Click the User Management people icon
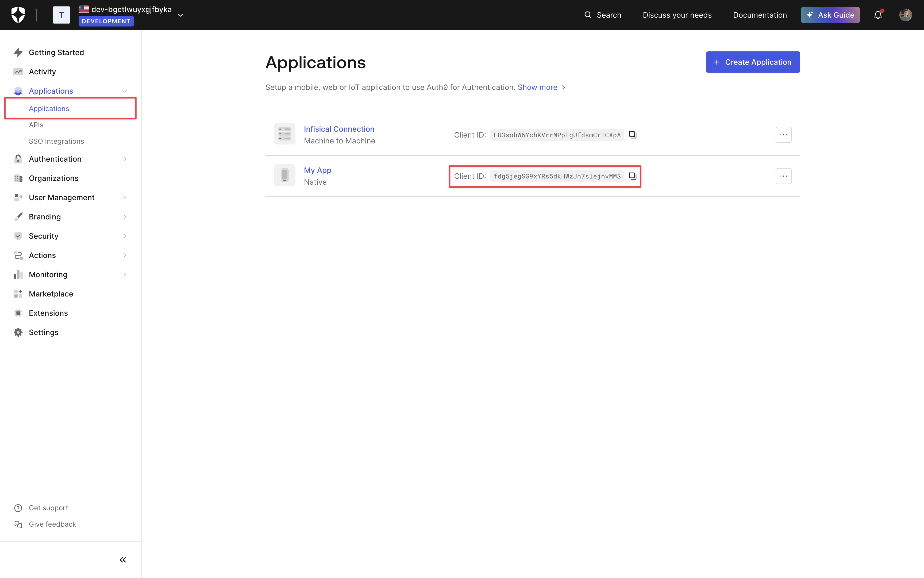The width and height of the screenshot is (924, 578). pyautogui.click(x=18, y=197)
